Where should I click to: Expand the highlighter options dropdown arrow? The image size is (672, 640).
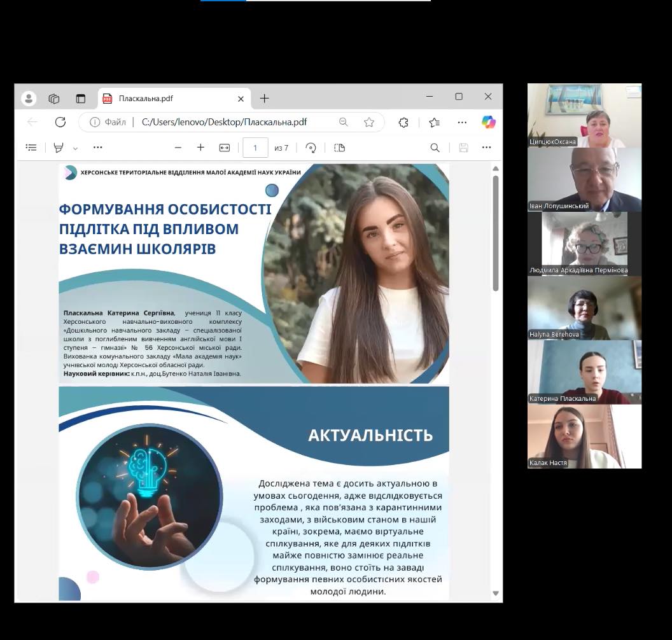75,148
